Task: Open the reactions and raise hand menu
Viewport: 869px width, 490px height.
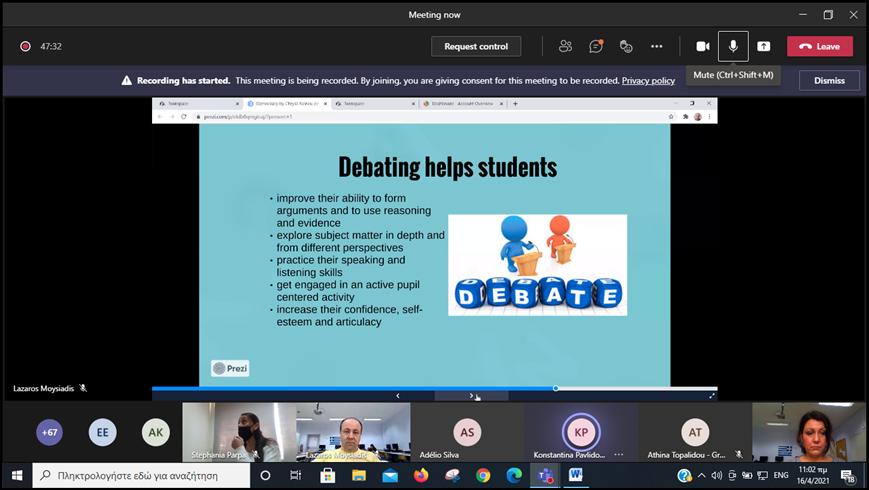Action: point(626,47)
